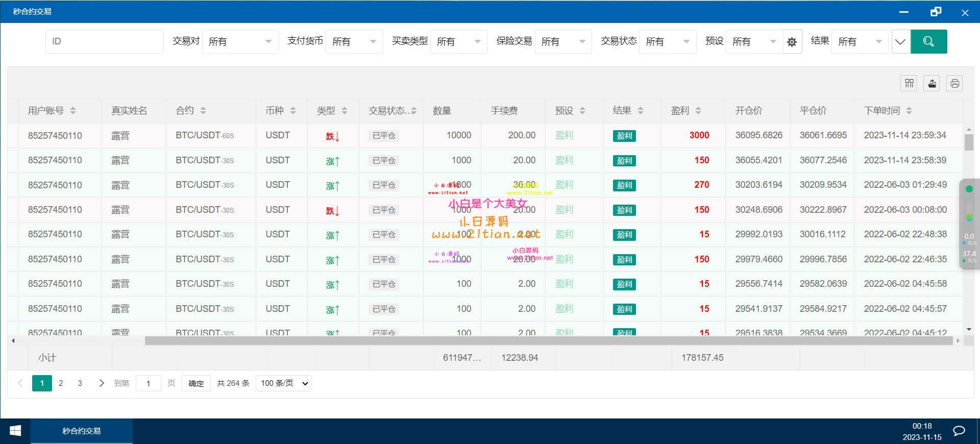The height and width of the screenshot is (444, 980).
Task: Open column filter grid icon
Action: [909, 83]
